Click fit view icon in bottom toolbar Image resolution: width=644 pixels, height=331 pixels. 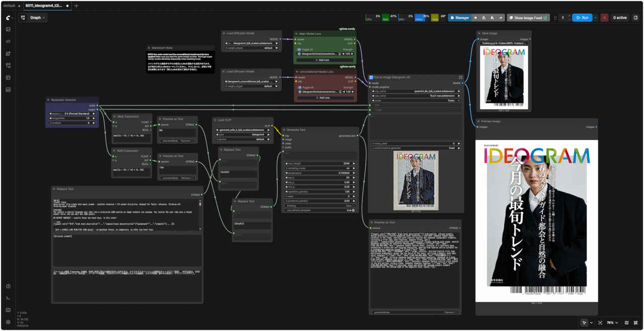coord(600,322)
